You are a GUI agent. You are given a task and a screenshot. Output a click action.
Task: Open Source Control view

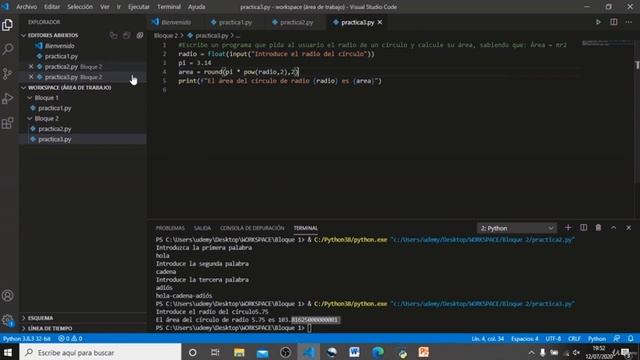tap(7, 74)
